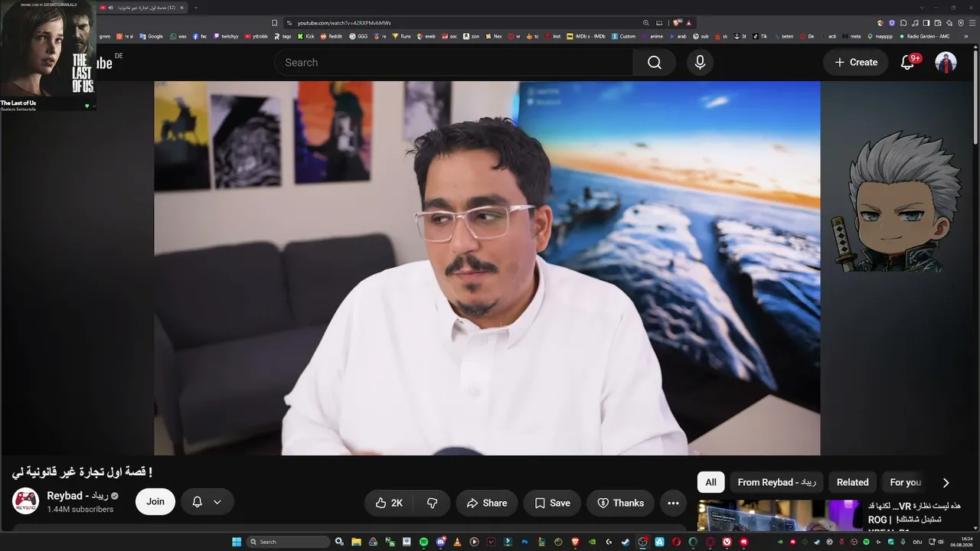This screenshot has height=551, width=980.
Task: Open Spotify from the taskbar
Action: [x=423, y=542]
